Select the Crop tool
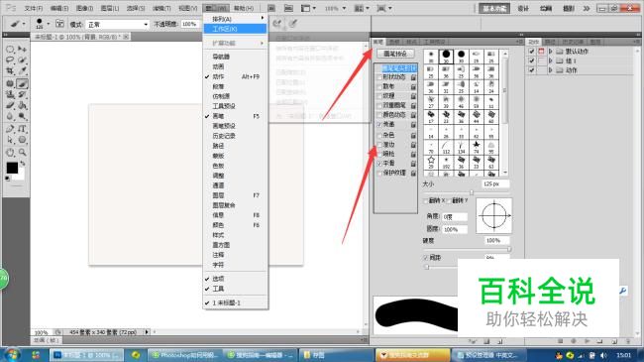 [x=10, y=70]
